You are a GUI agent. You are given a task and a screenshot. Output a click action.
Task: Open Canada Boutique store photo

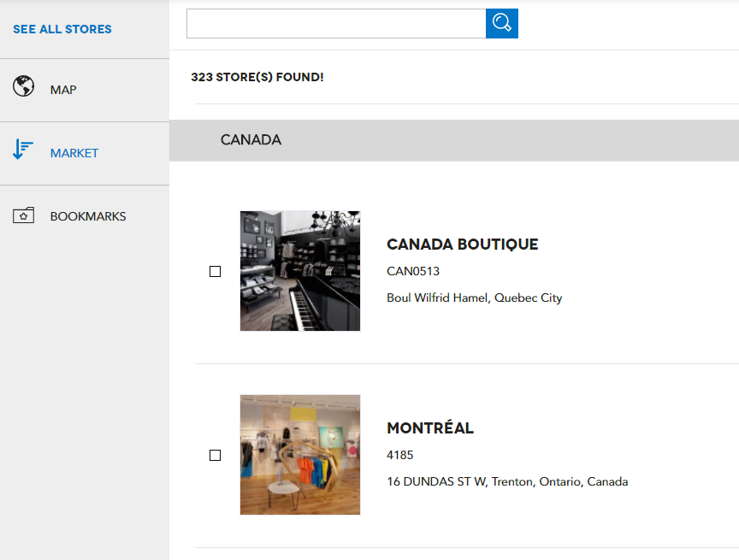point(300,271)
